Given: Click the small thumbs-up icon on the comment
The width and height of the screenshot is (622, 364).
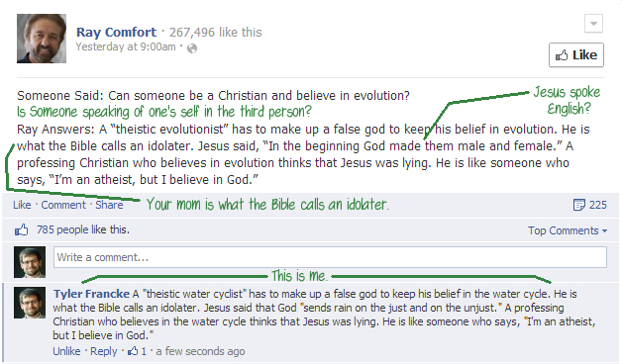Looking at the screenshot, I should 133,351.
